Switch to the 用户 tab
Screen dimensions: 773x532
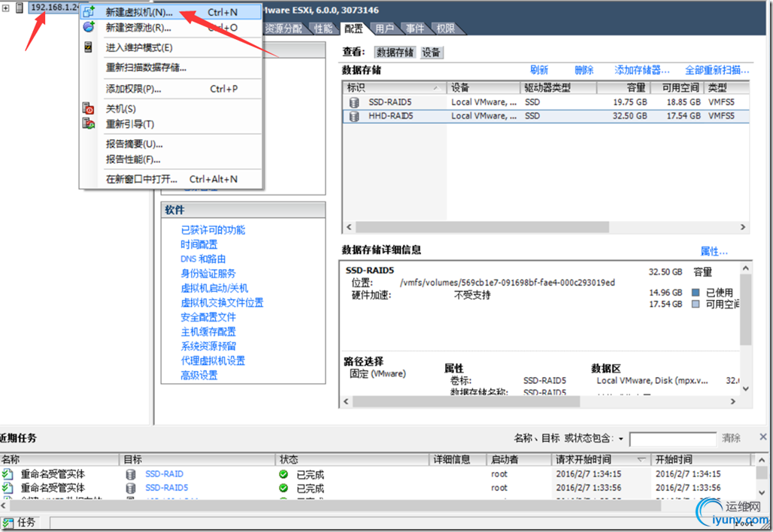(x=384, y=29)
